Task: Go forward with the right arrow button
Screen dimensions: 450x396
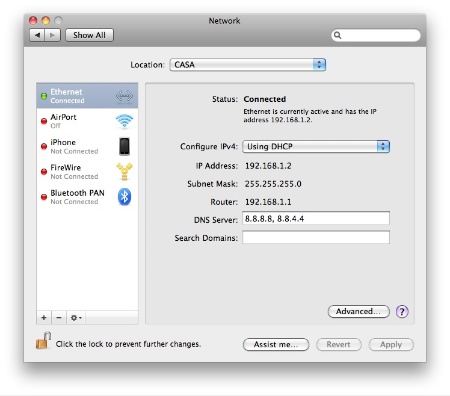Action: click(53, 35)
